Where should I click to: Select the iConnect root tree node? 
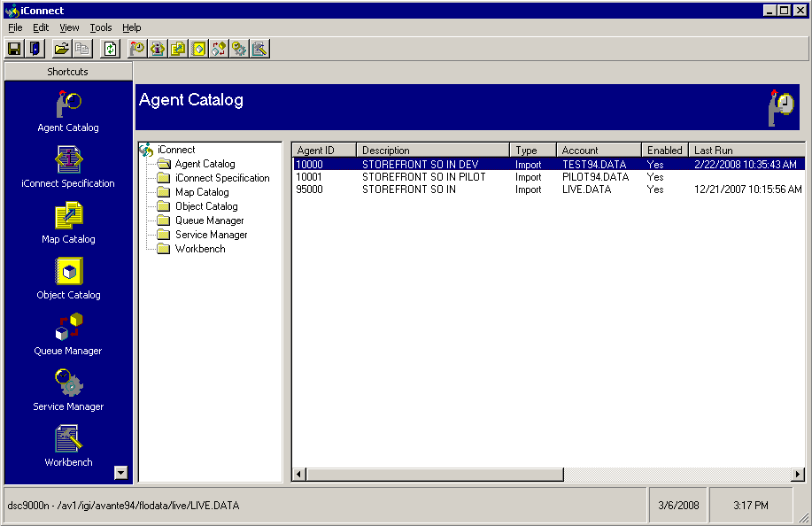tap(176, 150)
